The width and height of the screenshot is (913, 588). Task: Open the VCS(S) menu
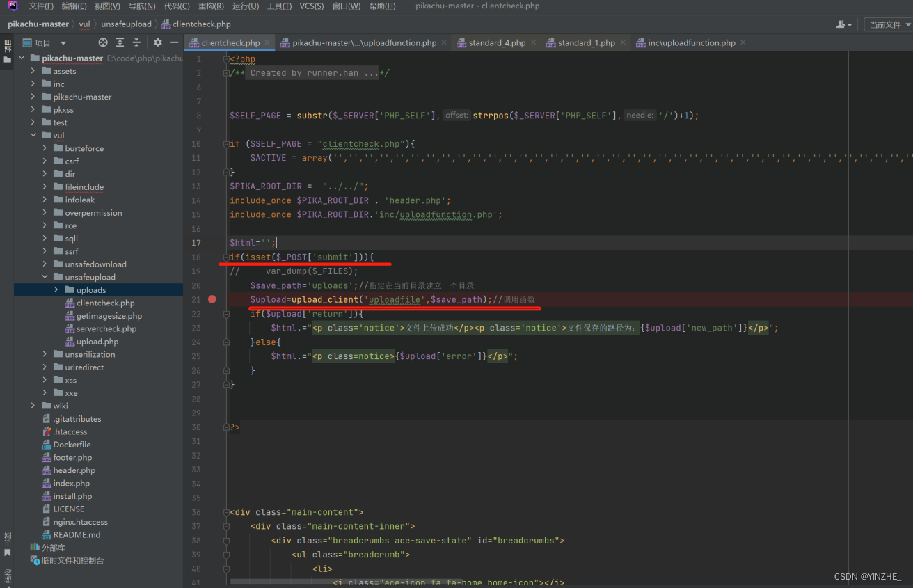tap(311, 6)
